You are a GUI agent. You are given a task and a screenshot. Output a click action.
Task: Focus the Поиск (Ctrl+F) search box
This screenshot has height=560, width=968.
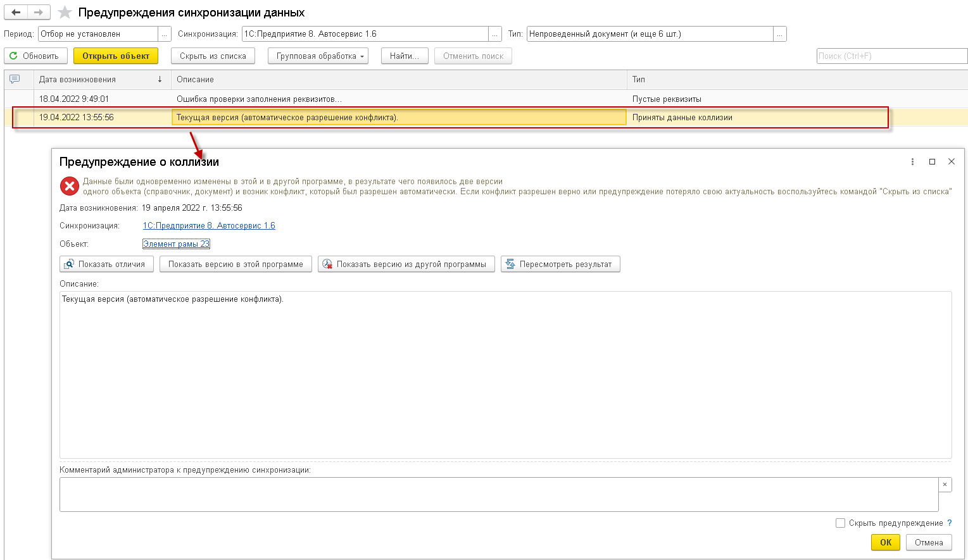click(x=892, y=56)
